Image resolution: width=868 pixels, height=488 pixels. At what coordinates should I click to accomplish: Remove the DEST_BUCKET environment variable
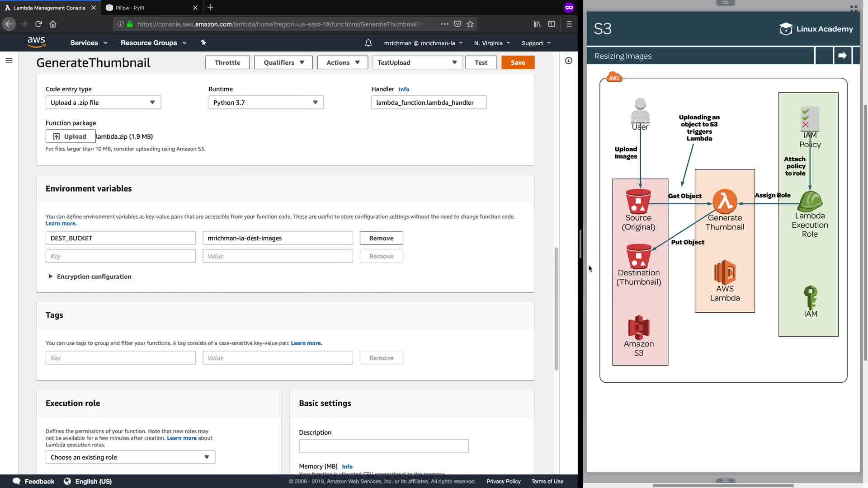[x=381, y=238]
